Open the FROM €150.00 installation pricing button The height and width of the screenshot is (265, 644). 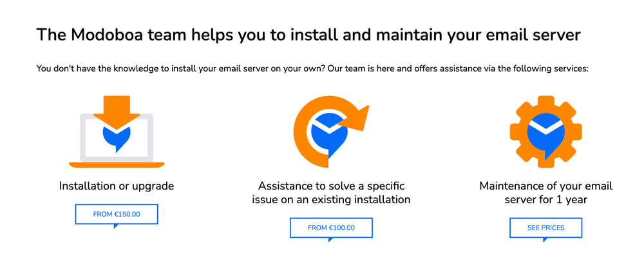(x=117, y=215)
